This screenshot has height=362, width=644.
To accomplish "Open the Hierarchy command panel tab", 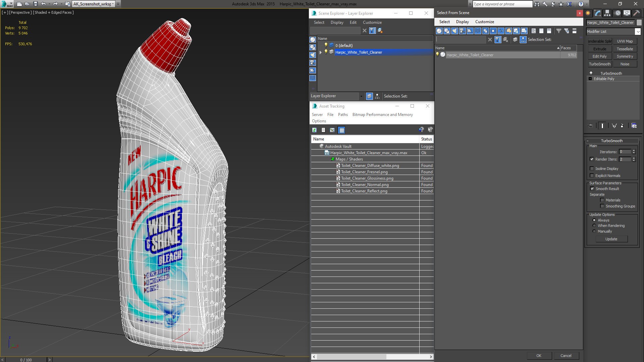I will coord(607,13).
